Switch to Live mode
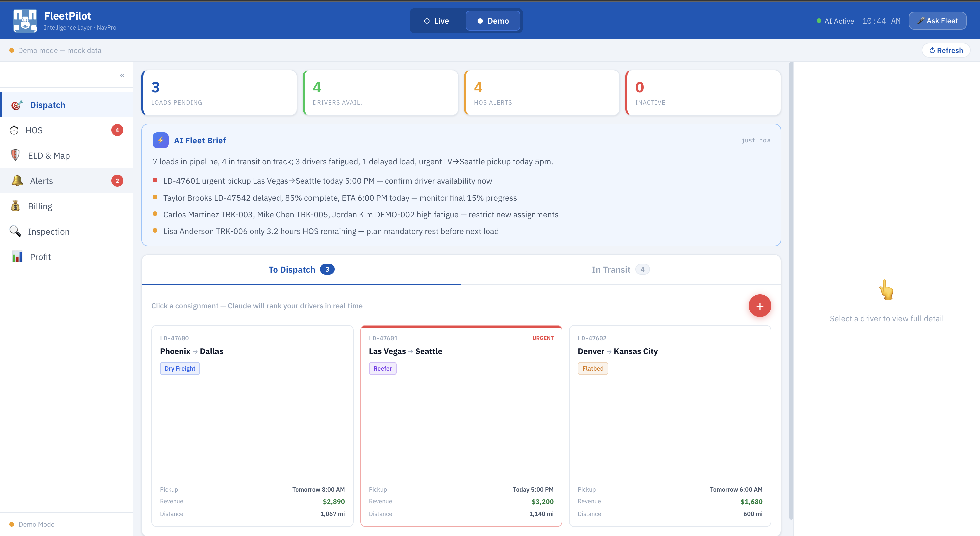Image resolution: width=980 pixels, height=536 pixels. (437, 21)
